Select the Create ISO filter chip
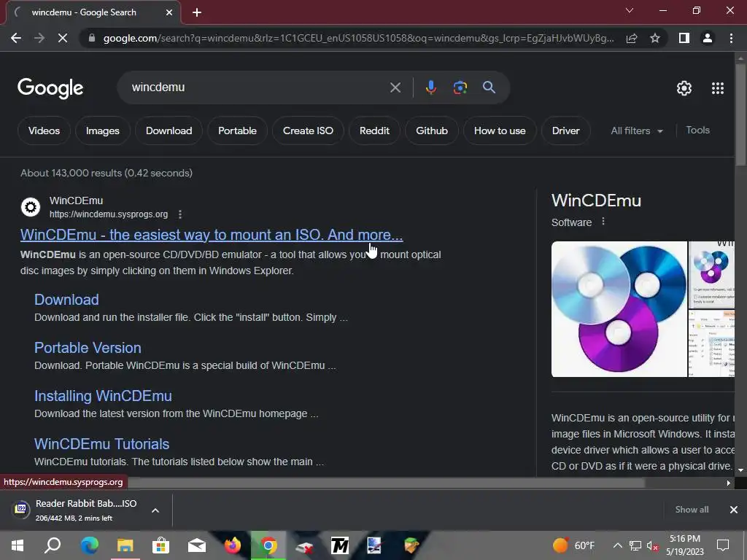 [308, 131]
